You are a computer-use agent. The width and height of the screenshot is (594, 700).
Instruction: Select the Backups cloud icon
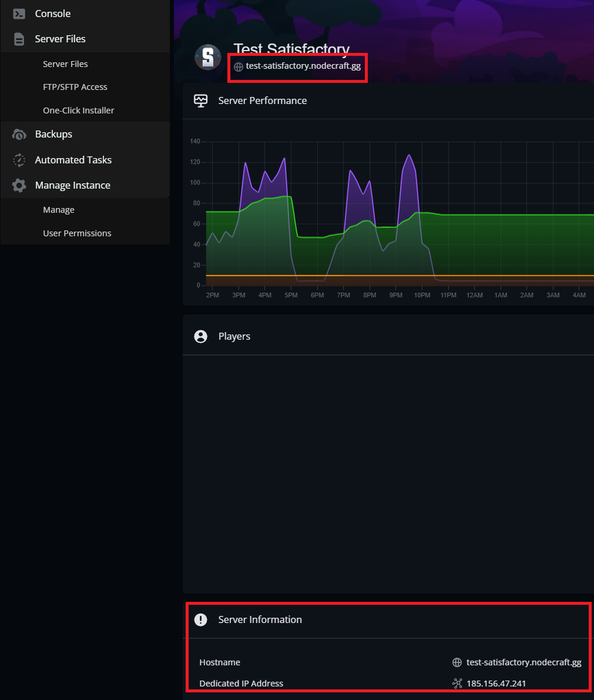click(x=19, y=134)
